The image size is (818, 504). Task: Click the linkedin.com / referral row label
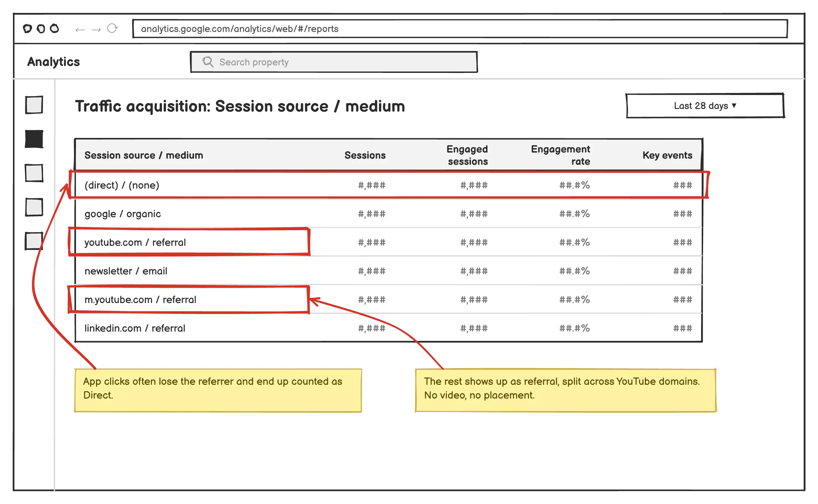point(135,328)
